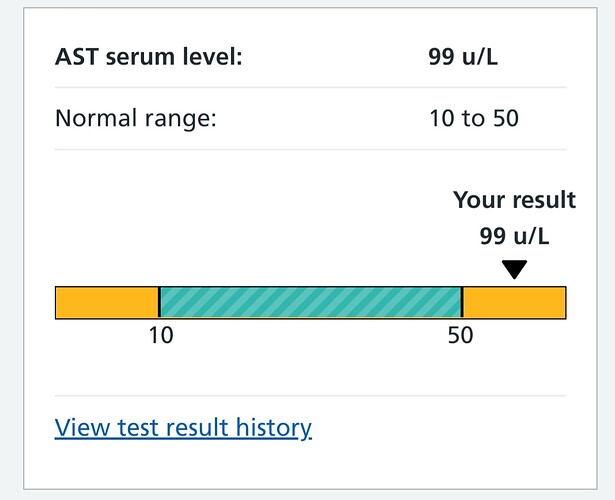The width and height of the screenshot is (615, 500).
Task: Select the "AST serum level:" label
Action: point(149,54)
